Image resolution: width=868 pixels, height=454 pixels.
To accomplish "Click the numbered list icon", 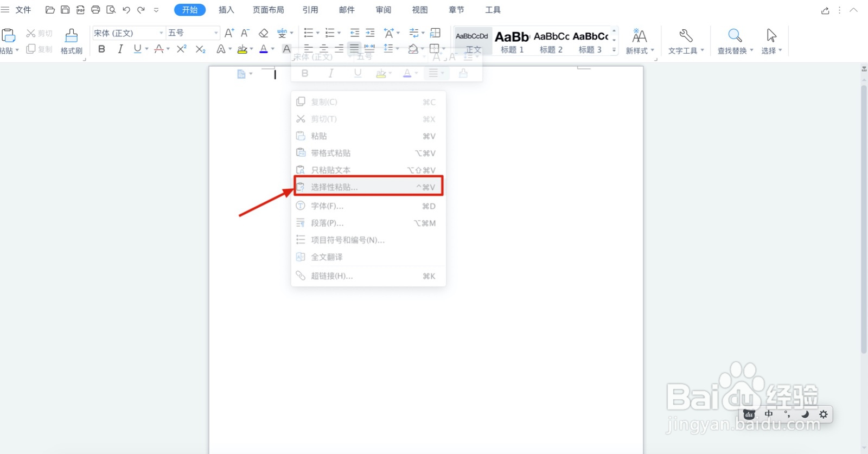I will coord(330,33).
